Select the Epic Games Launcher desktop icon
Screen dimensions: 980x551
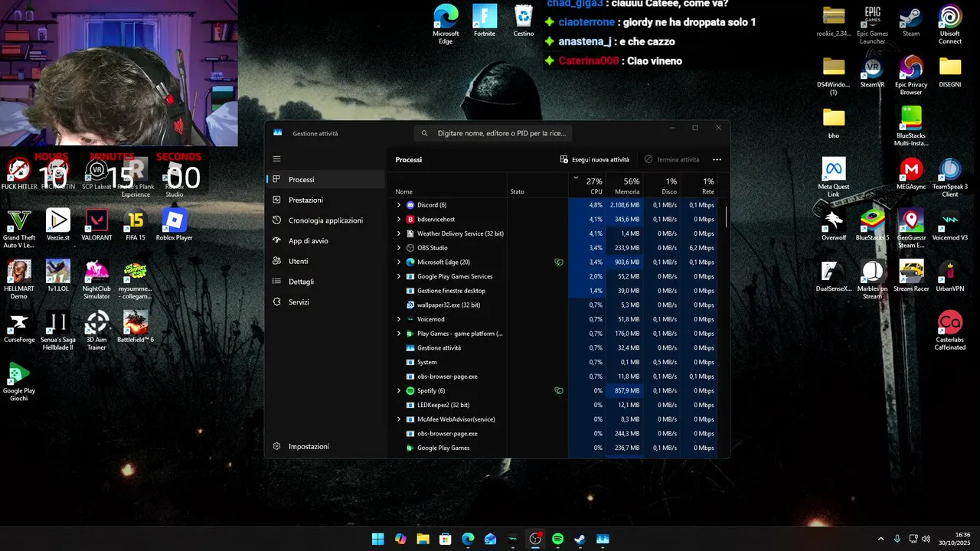coord(872,25)
